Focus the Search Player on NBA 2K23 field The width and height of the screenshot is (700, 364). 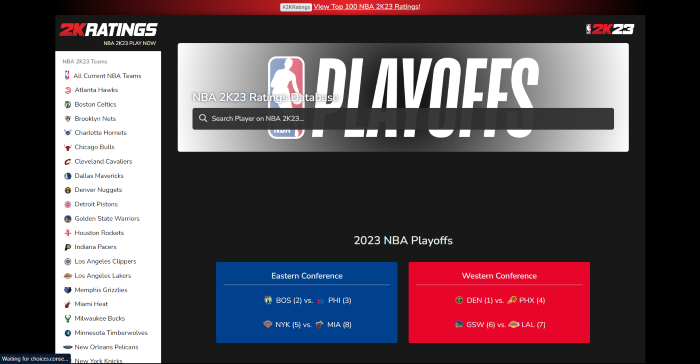[x=403, y=119]
